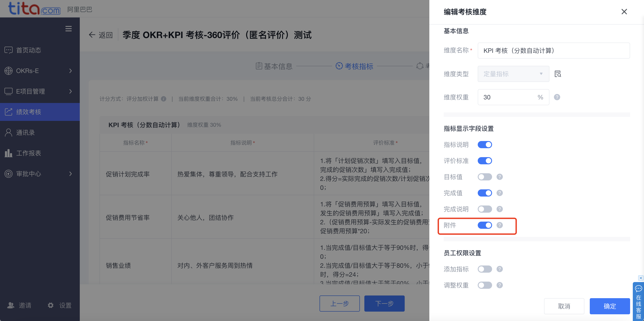Click the help icon next to 完成值
This screenshot has height=321, width=644.
[x=499, y=193]
